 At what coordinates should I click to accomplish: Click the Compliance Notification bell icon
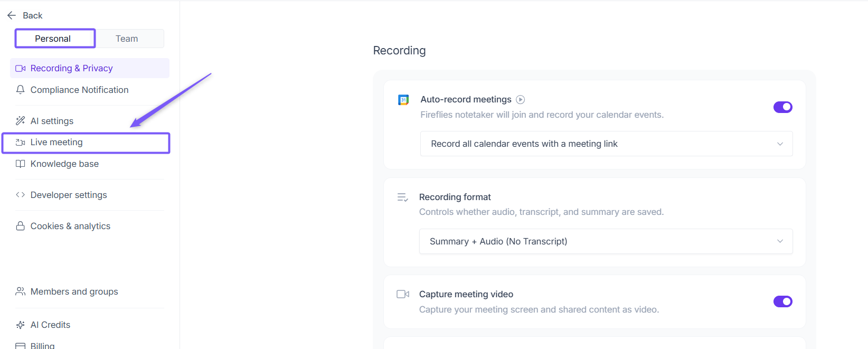pos(21,90)
